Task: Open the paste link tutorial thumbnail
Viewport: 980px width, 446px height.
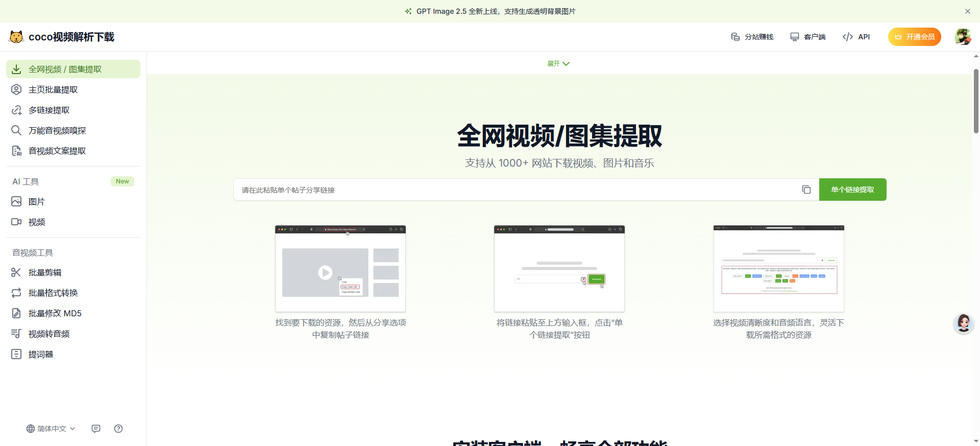Action: (559, 269)
